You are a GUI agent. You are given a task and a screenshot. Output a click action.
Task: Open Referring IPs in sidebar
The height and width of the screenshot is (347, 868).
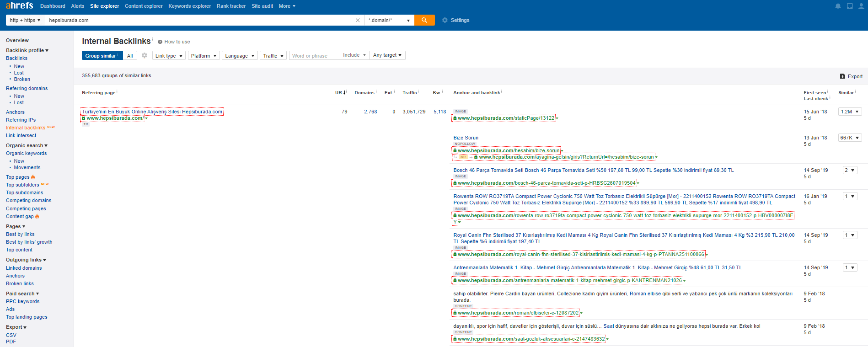[x=21, y=120]
